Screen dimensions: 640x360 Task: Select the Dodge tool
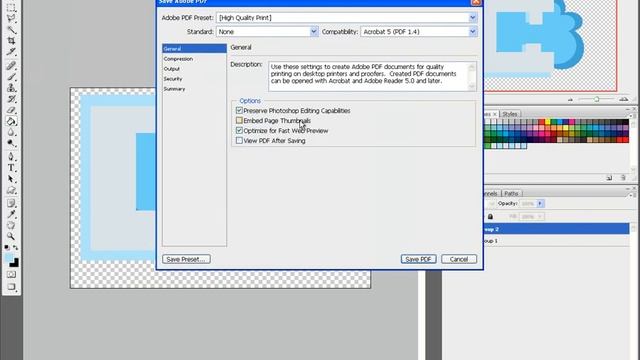coord(11,143)
